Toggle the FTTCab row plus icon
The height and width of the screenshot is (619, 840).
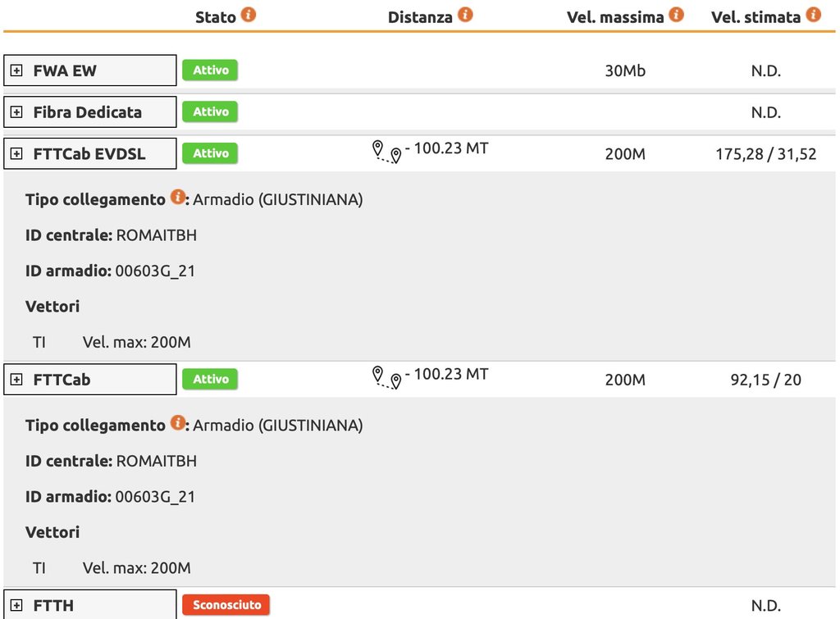(16, 380)
